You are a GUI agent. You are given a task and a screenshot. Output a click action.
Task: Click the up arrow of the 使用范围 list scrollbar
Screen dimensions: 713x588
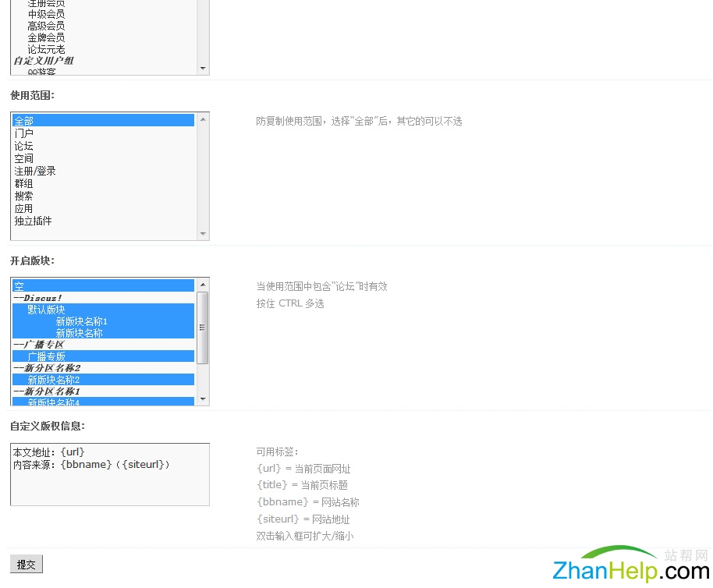pos(203,119)
